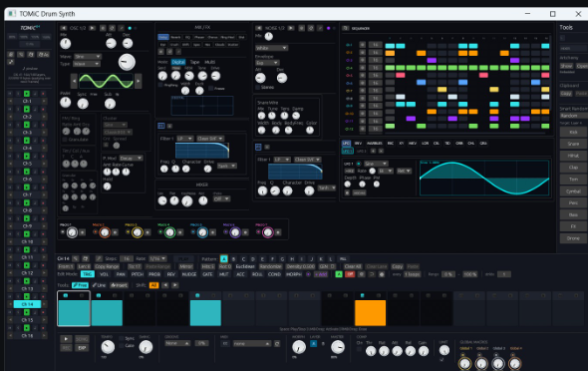Enable the Stereo checkbox under noise envelope
This screenshot has width=588, height=371.
(x=258, y=88)
